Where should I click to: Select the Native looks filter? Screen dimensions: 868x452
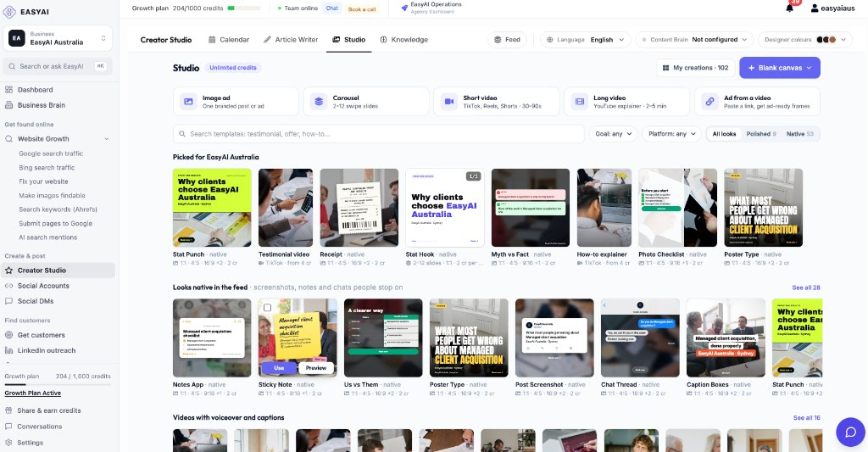(x=800, y=134)
